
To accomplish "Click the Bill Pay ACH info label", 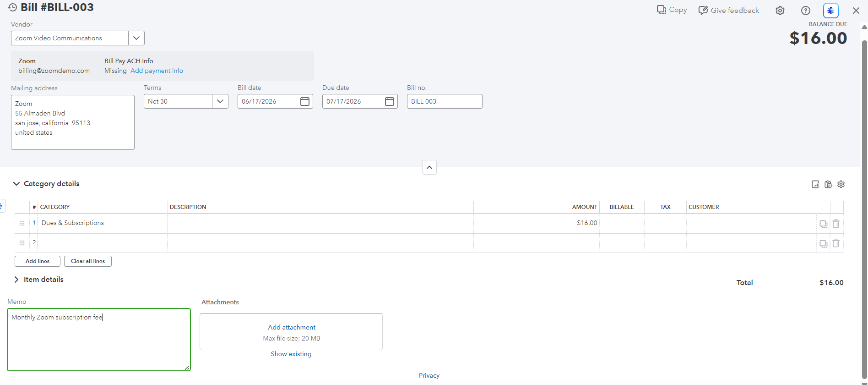I will tap(129, 61).
